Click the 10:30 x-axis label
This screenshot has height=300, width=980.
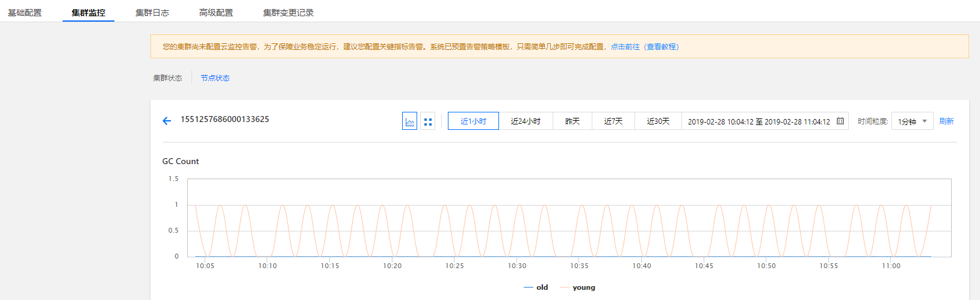point(517,266)
